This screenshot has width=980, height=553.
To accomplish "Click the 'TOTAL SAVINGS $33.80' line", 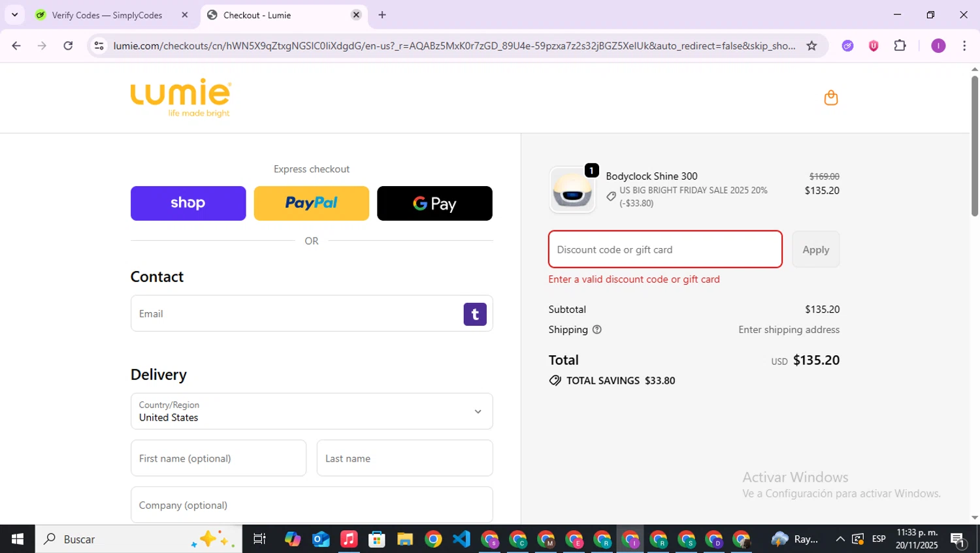I will (x=612, y=381).
